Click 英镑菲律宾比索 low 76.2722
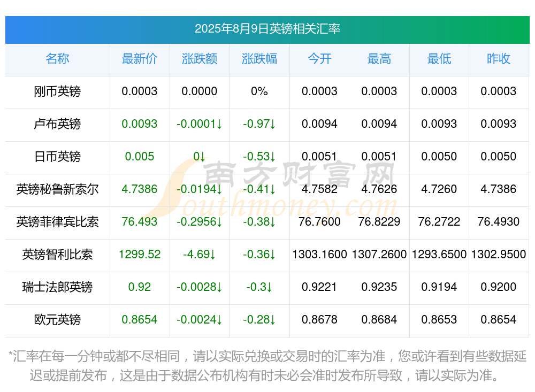The height and width of the screenshot is (392, 535). point(439,222)
